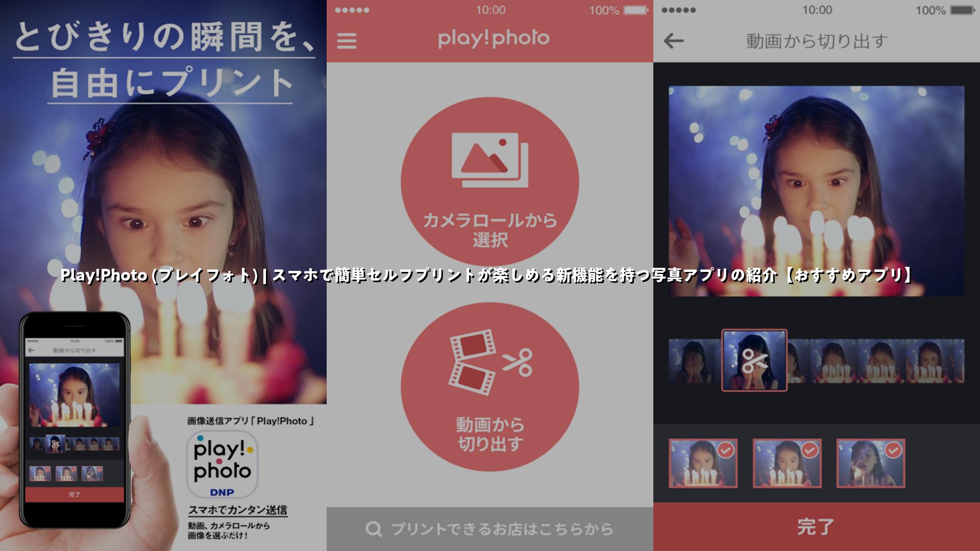
Task: Click the photo stack icon in camera roll button
Action: pos(490,160)
